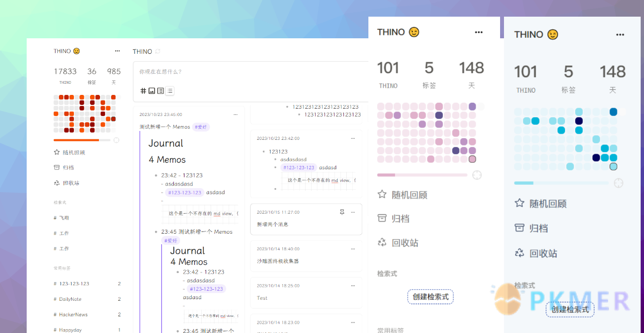
Task: Open ... menu on 2023/10/14 18:40:00 memo
Action: coord(353,249)
